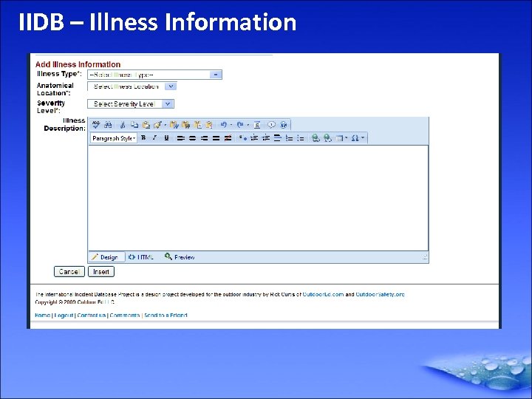Open editor help globe icon
Viewport: 532px width, 399px height.
284,125
